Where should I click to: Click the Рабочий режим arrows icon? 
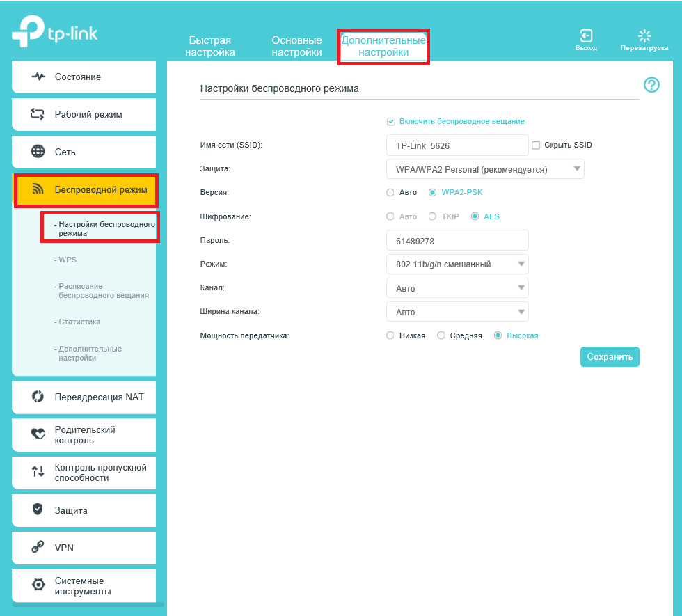38,114
